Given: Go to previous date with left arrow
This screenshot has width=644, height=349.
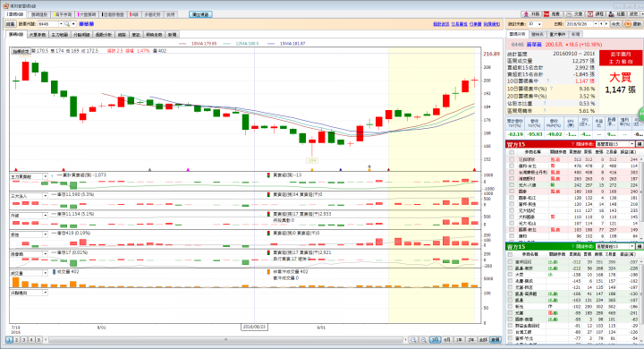Looking at the screenshot, I should tap(601, 24).
